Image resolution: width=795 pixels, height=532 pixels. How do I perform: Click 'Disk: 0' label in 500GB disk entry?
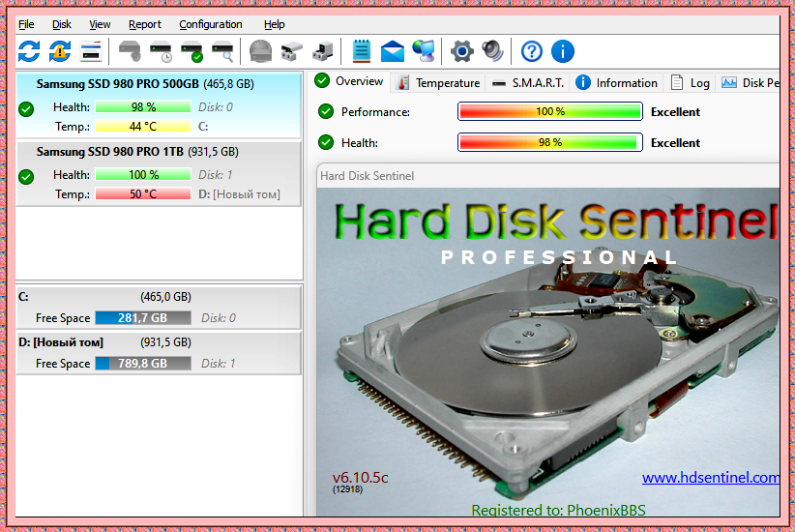(216, 107)
